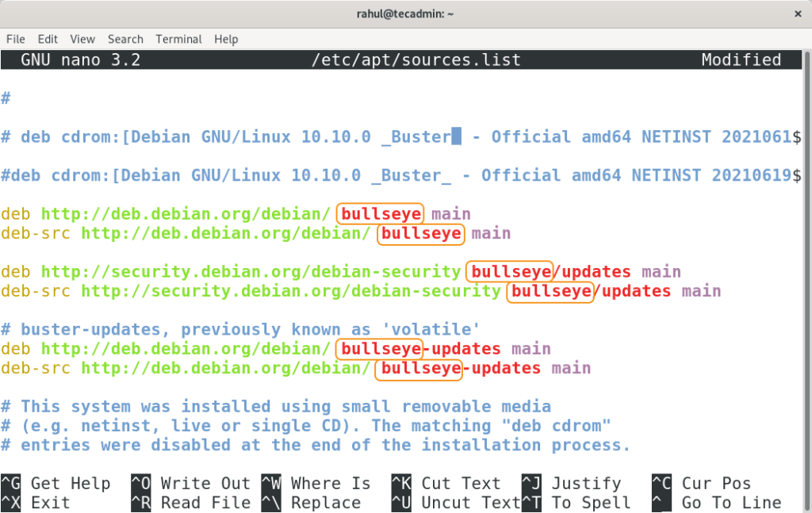Open the View menu
Viewport: 812px width, 513px height.
(x=82, y=39)
